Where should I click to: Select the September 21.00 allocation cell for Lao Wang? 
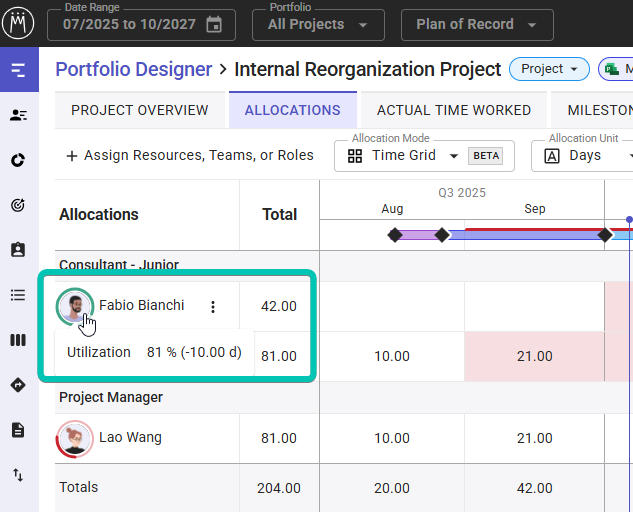click(x=534, y=438)
